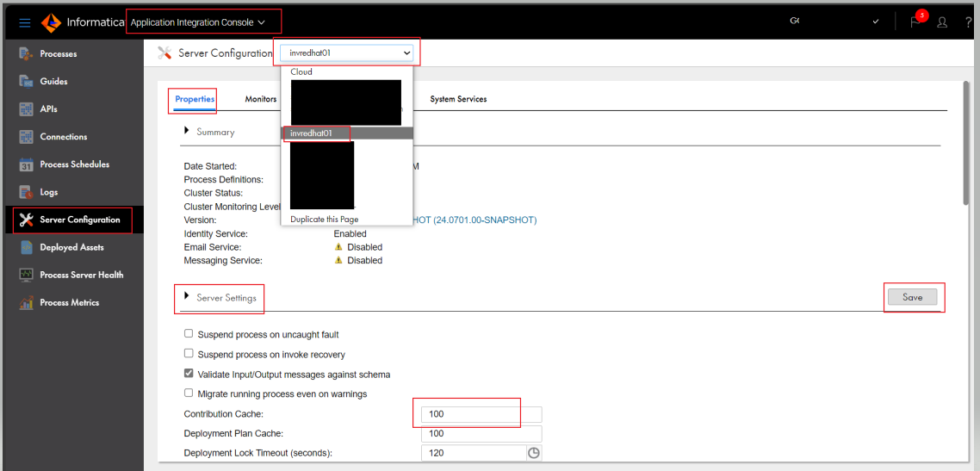Click the tools icon beside Server Configuration title
Image resolution: width=980 pixels, height=471 pixels.
[x=165, y=53]
